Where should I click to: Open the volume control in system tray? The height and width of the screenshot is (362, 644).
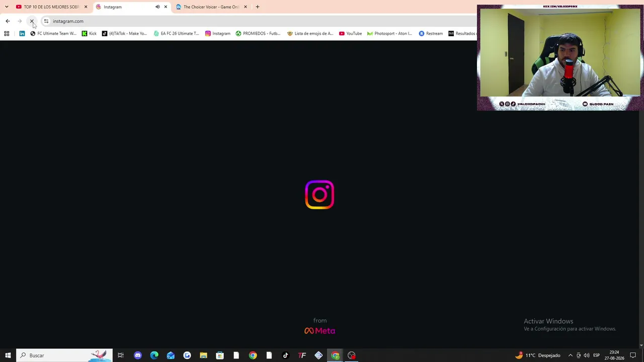coord(587,355)
